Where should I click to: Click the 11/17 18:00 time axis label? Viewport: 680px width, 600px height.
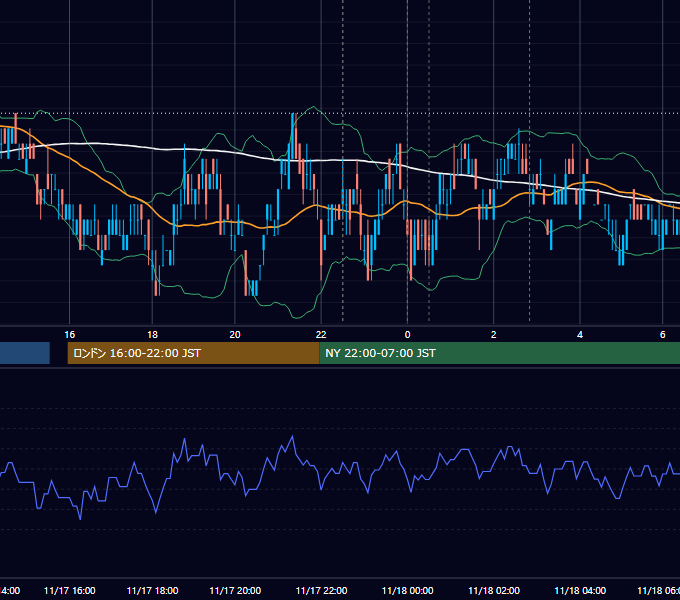(x=152, y=590)
